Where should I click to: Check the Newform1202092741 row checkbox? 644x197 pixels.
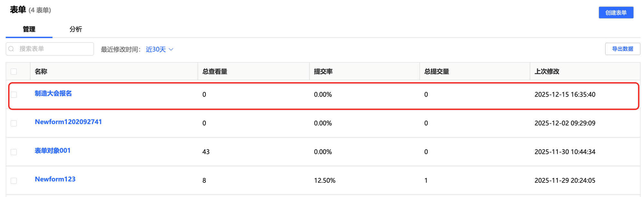pos(14,123)
